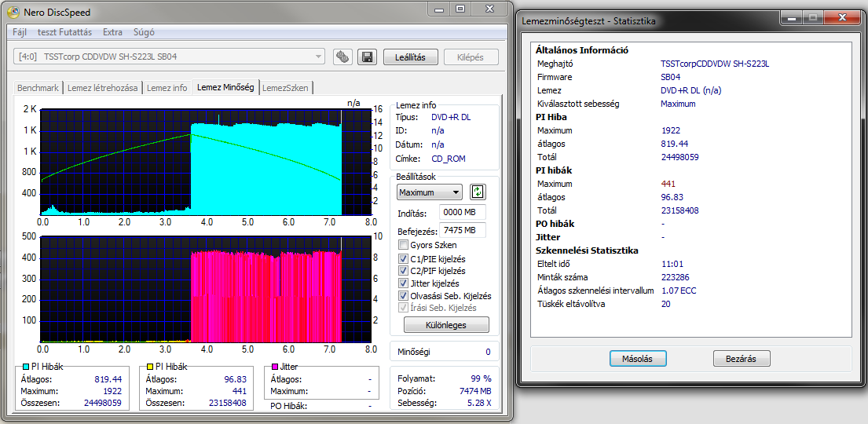Click the cyan PI Hibák legend swatch
Image resolution: width=868 pixels, height=424 pixels.
(26, 367)
